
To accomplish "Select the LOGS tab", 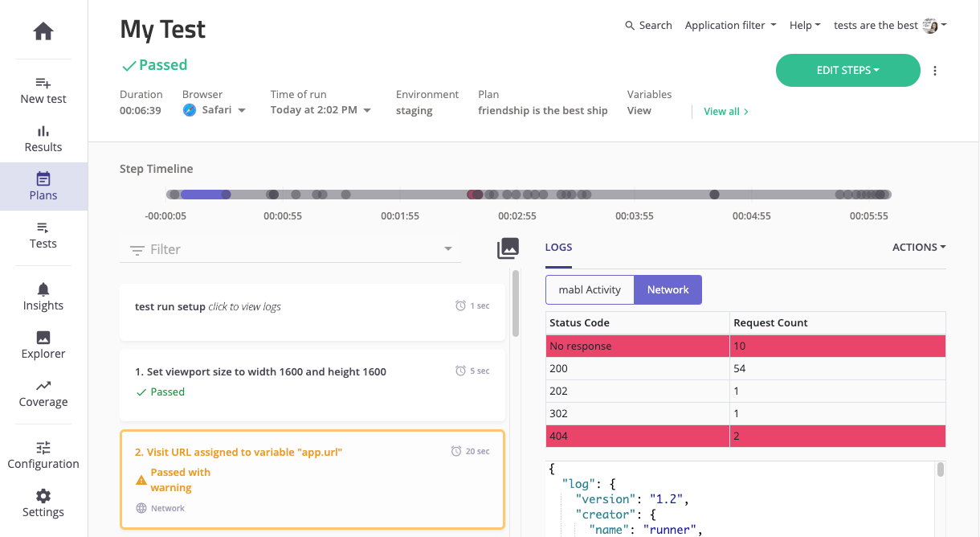I will 558,247.
